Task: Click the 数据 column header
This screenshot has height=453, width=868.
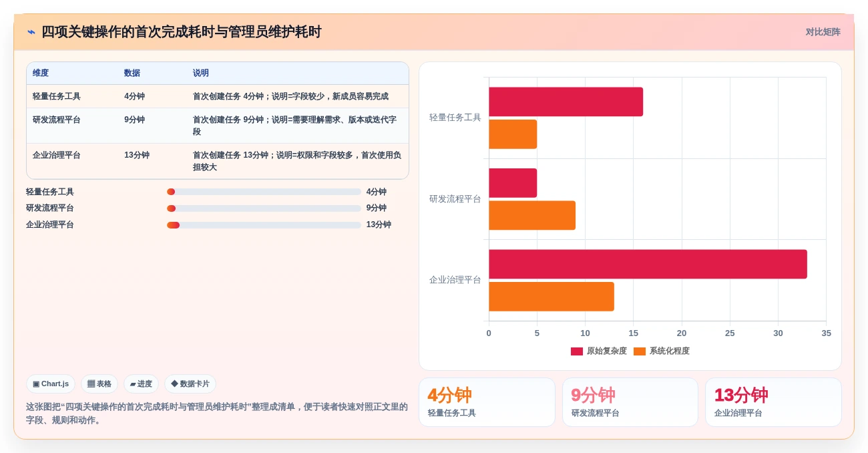Action: tap(132, 73)
